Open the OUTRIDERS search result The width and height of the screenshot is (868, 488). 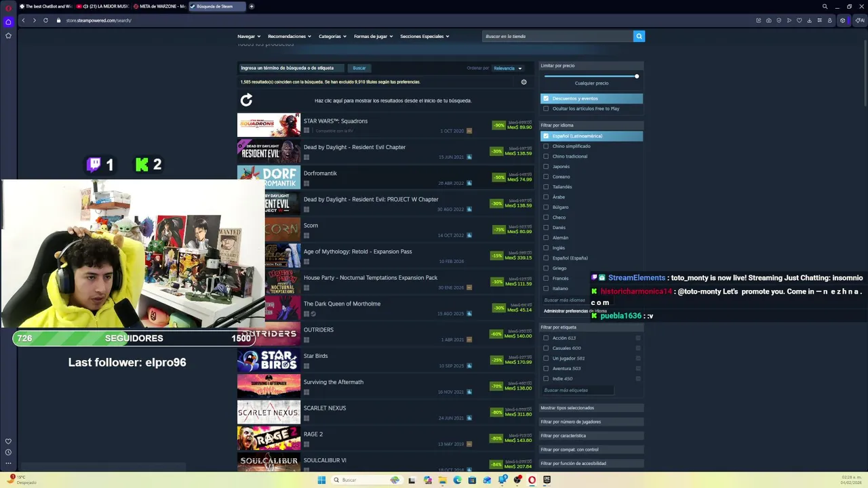point(386,334)
